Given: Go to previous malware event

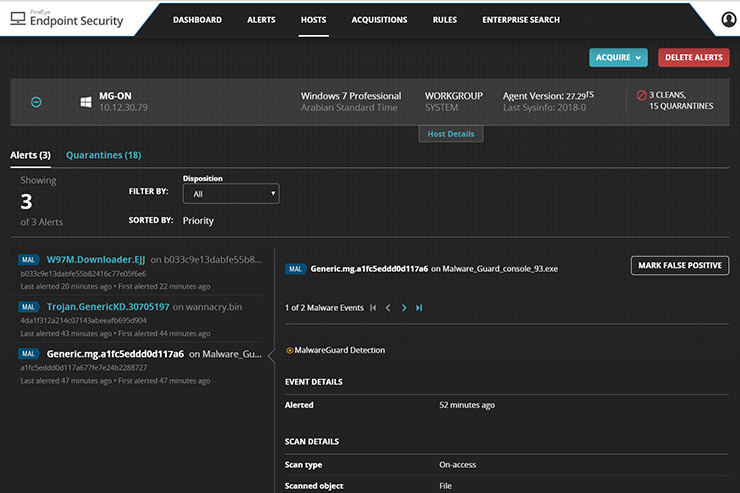Looking at the screenshot, I should click(389, 308).
